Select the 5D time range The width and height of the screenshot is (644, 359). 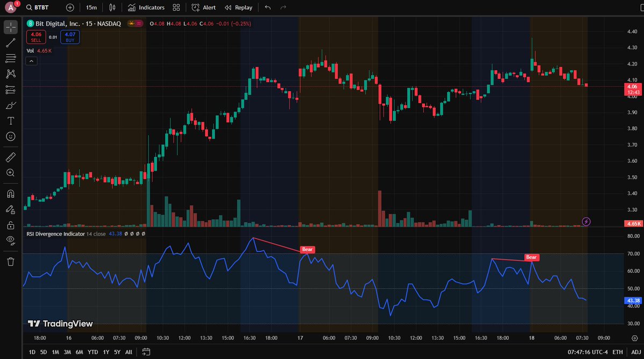[44, 352]
